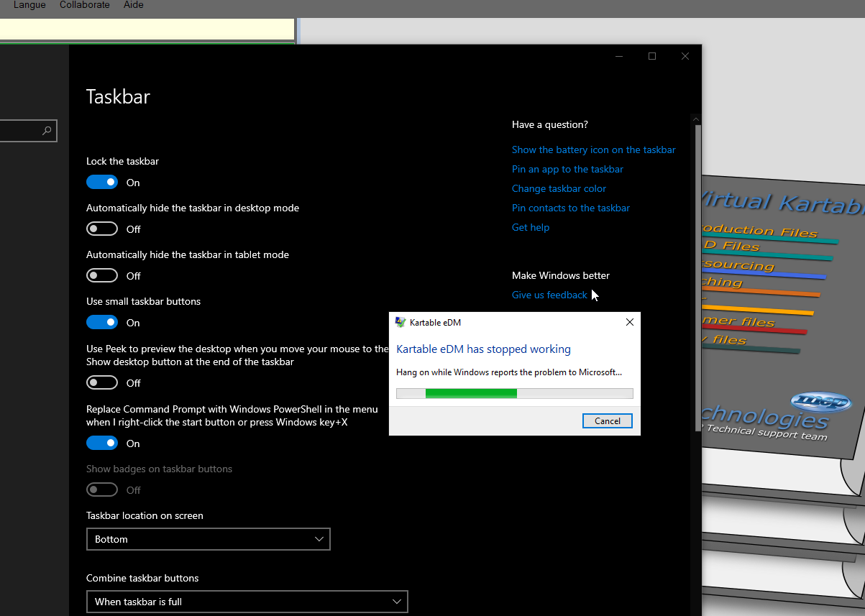
Task: Click inside the search input field
Action: point(22,131)
